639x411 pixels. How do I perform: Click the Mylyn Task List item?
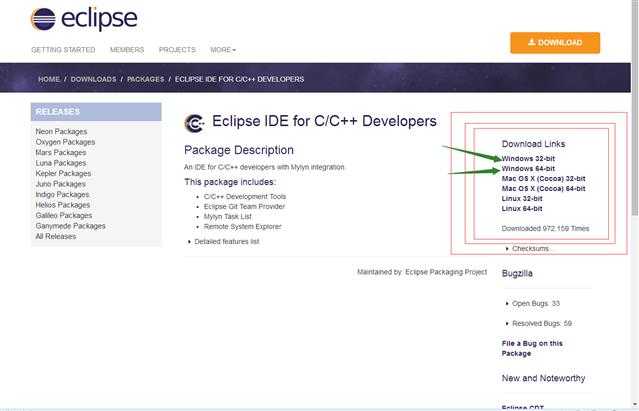click(x=227, y=217)
